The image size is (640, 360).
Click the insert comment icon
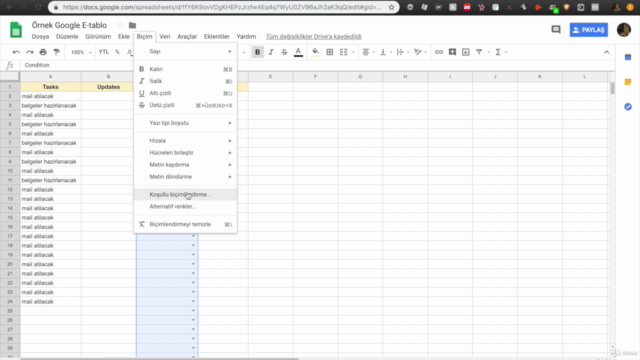click(452, 52)
